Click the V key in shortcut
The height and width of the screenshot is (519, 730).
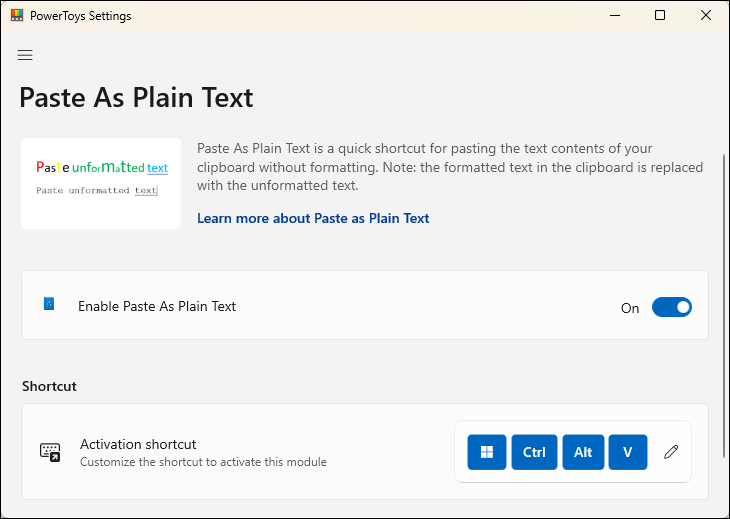628,452
